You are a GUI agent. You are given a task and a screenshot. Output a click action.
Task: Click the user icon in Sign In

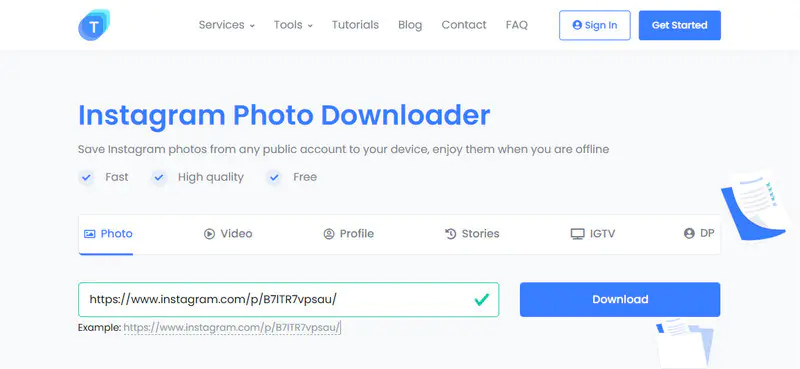click(x=577, y=25)
